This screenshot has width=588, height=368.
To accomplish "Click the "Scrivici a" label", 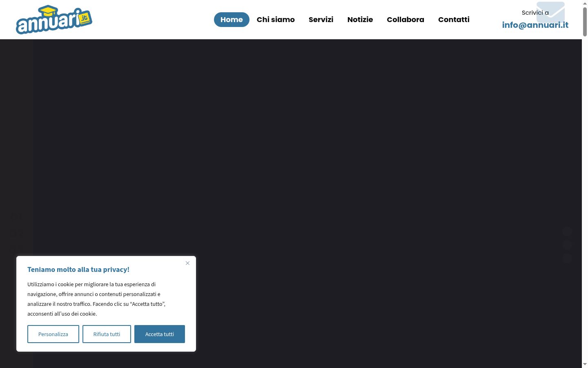I will (535, 13).
